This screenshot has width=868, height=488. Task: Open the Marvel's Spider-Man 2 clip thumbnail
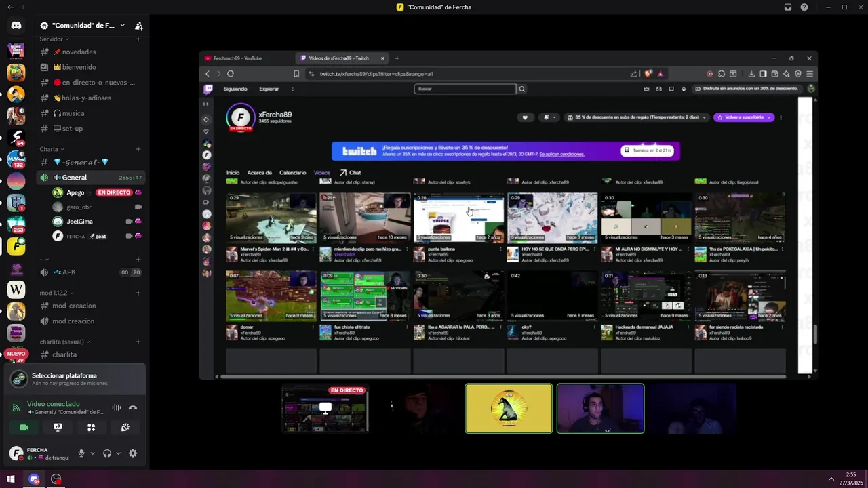[x=271, y=218]
